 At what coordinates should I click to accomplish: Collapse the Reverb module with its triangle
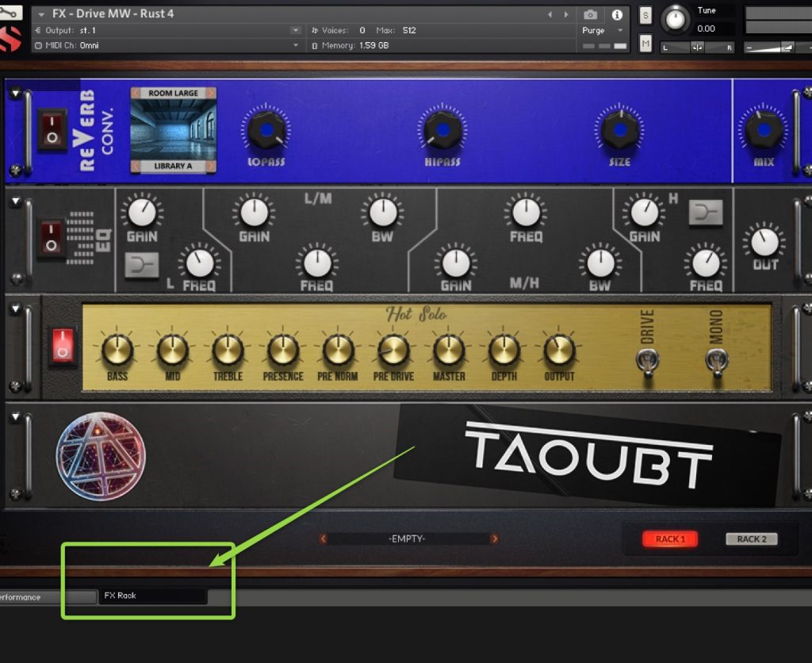pos(14,94)
